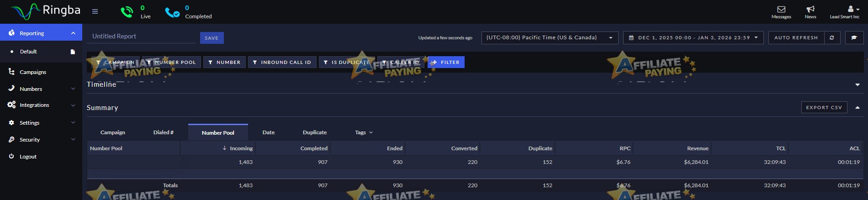Switch to the Dialed # tab
The height and width of the screenshot is (200, 868).
tap(164, 132)
